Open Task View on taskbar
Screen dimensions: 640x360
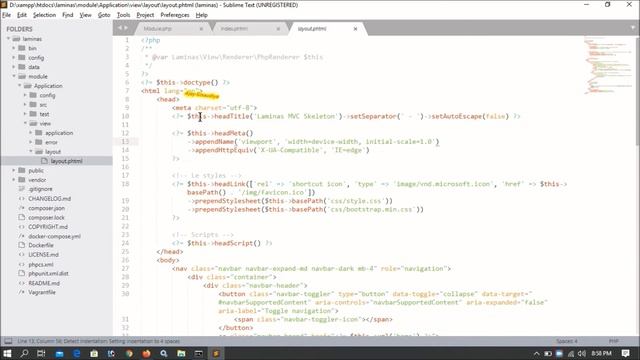(x=41, y=353)
